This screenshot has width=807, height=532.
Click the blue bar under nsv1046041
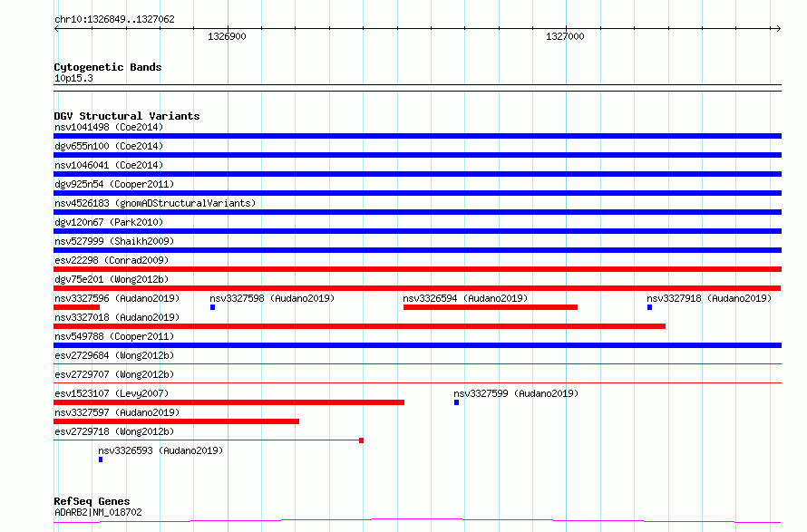417,174
